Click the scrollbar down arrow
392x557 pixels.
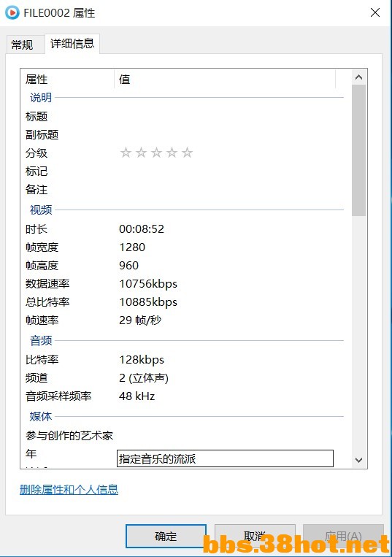tap(358, 460)
